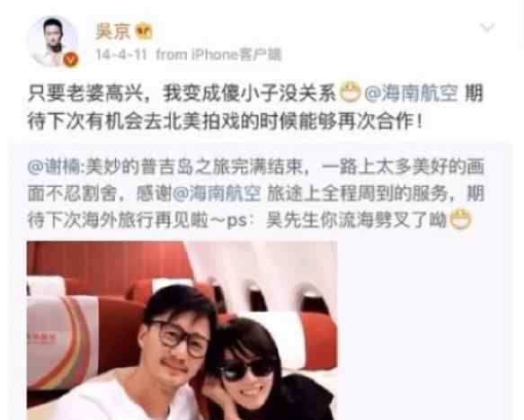This screenshot has width=524, height=420.
Task: Tap the 14-4-11 post timestamp
Action: point(121,54)
